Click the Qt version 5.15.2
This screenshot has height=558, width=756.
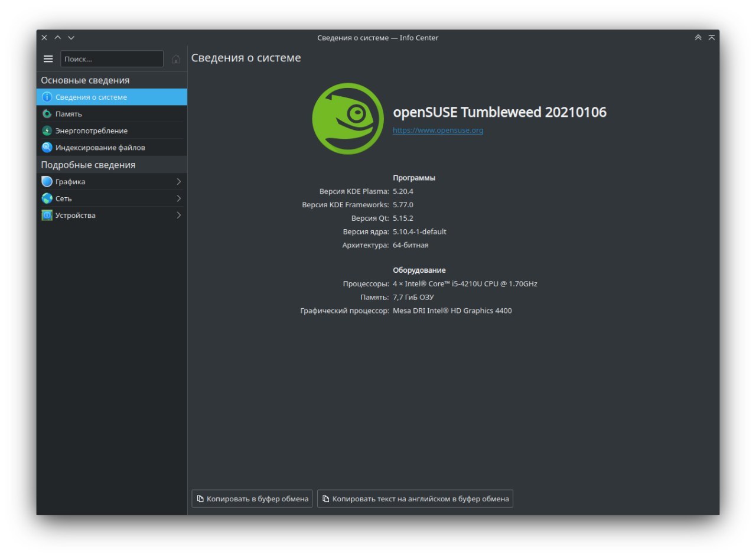click(403, 218)
